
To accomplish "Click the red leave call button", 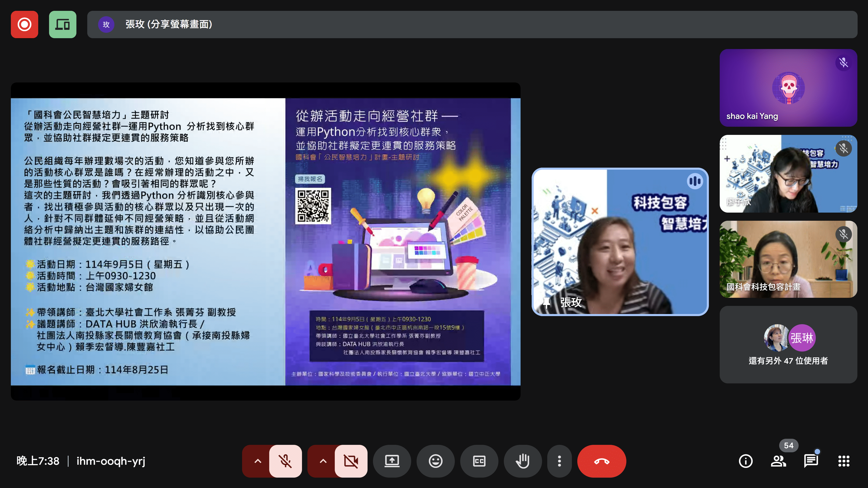I will (x=601, y=461).
